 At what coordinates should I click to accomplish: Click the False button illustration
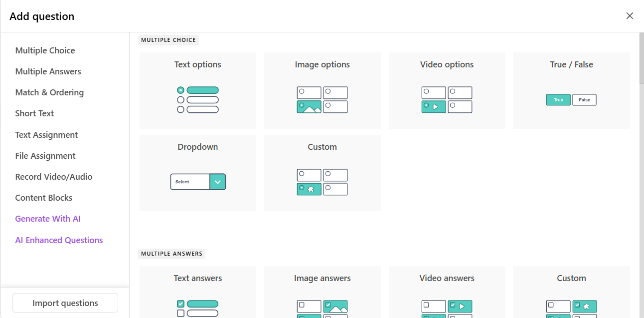point(584,100)
